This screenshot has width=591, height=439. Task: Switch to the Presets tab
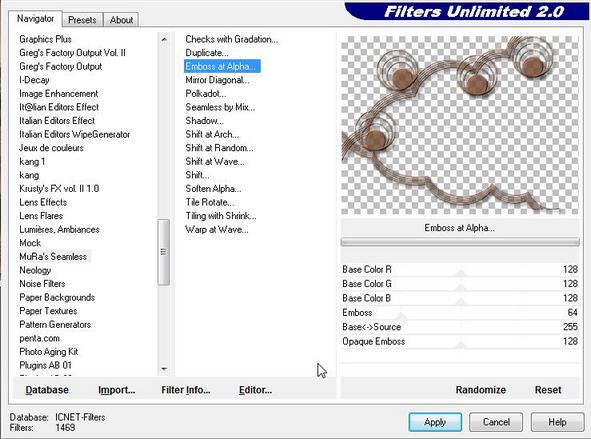click(x=82, y=20)
